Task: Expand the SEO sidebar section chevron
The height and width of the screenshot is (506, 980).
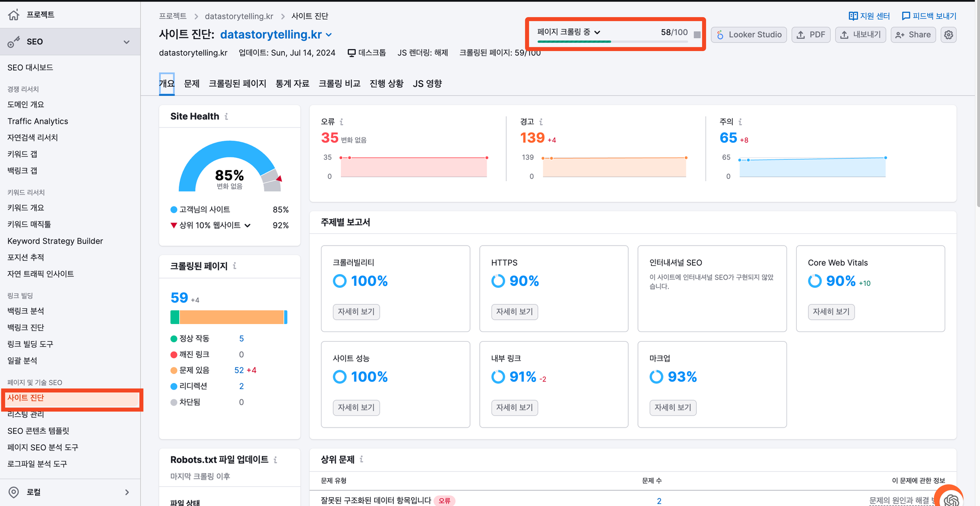Action: pyautogui.click(x=127, y=42)
